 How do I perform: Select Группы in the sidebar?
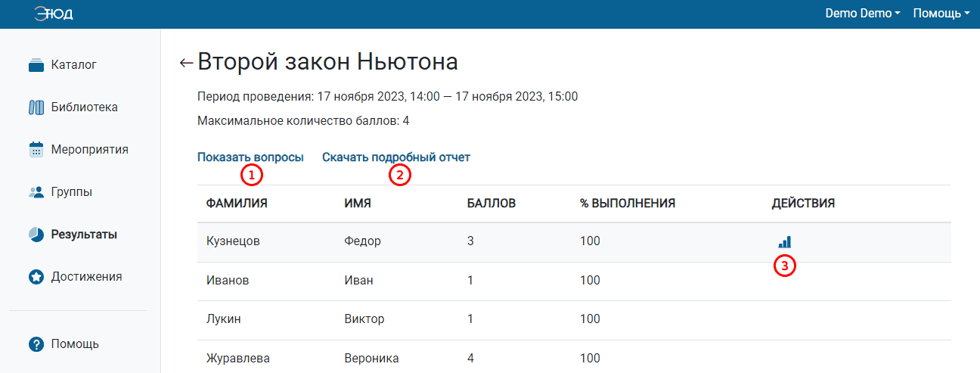[x=72, y=192]
